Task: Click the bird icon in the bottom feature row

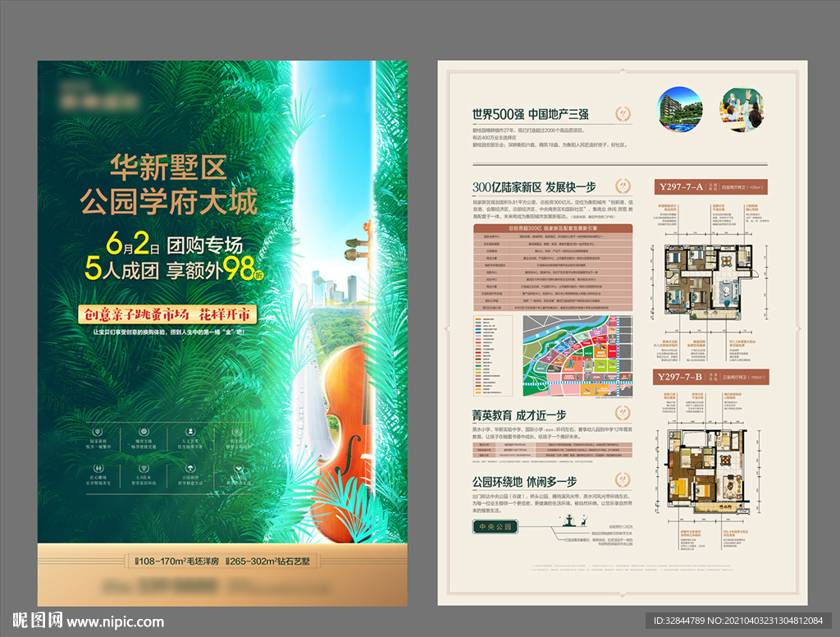Action: click(237, 468)
